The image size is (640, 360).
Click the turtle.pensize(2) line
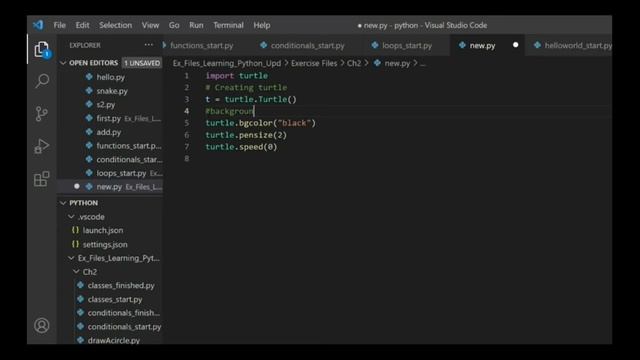(x=246, y=135)
